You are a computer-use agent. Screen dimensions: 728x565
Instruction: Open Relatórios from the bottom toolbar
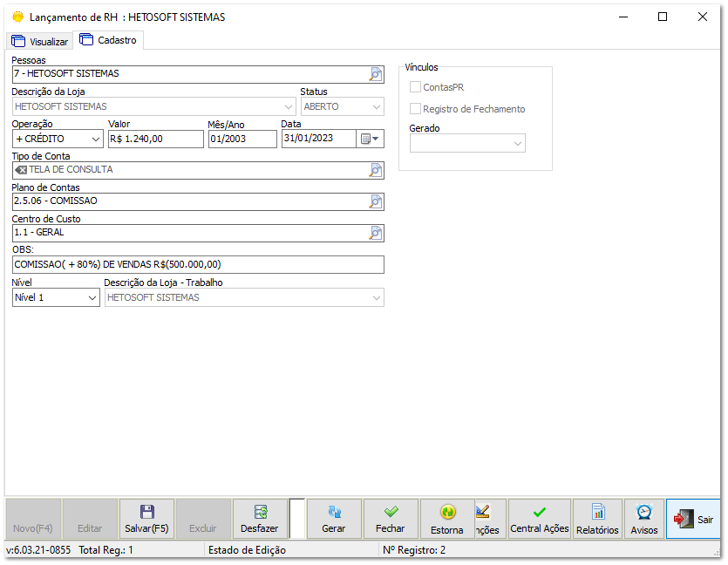(x=597, y=519)
